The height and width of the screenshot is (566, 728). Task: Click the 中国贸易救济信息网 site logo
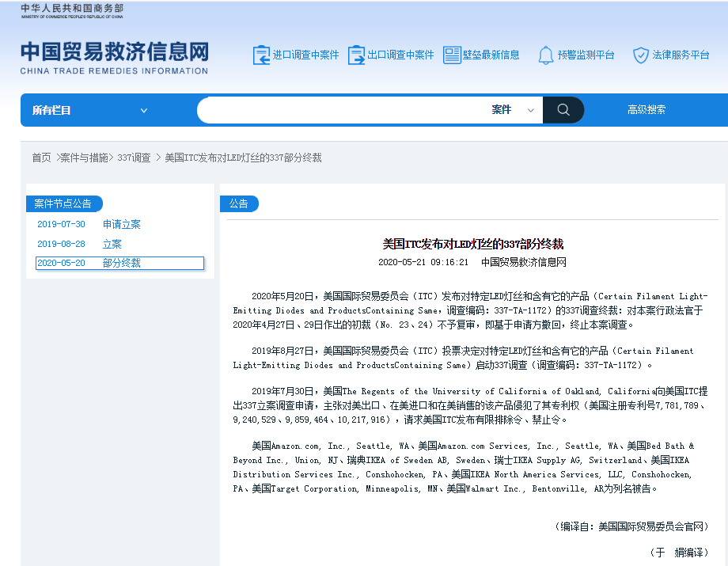pyautogui.click(x=114, y=58)
